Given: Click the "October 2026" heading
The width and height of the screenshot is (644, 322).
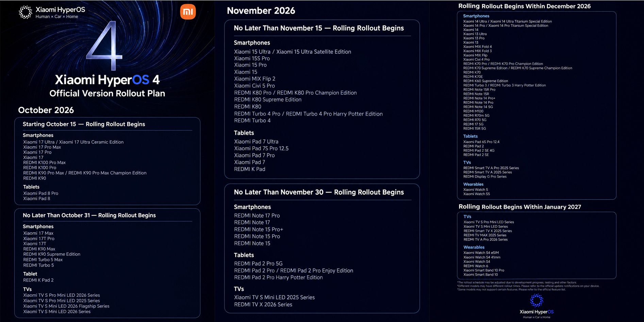Looking at the screenshot, I should click(x=46, y=110).
